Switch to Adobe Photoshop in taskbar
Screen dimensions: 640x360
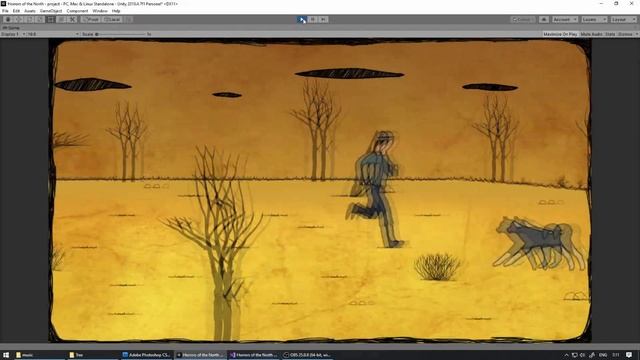click(147, 355)
